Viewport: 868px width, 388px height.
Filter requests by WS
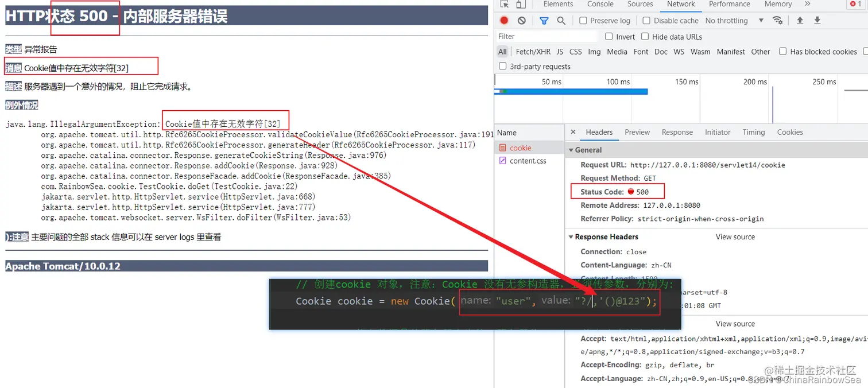[x=679, y=52]
